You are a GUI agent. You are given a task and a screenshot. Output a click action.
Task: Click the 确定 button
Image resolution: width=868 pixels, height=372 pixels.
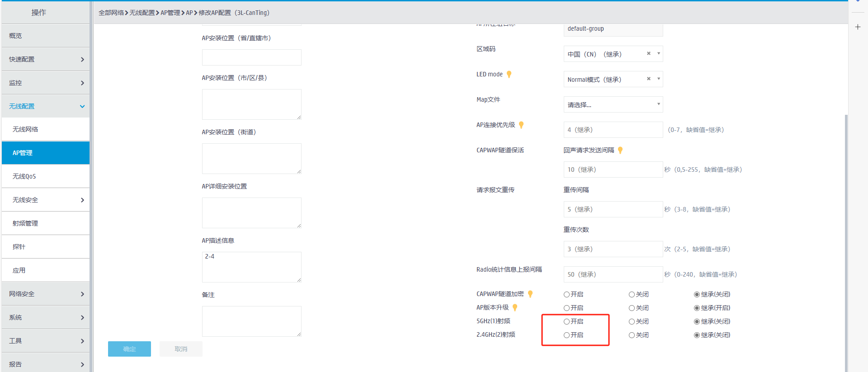129,349
